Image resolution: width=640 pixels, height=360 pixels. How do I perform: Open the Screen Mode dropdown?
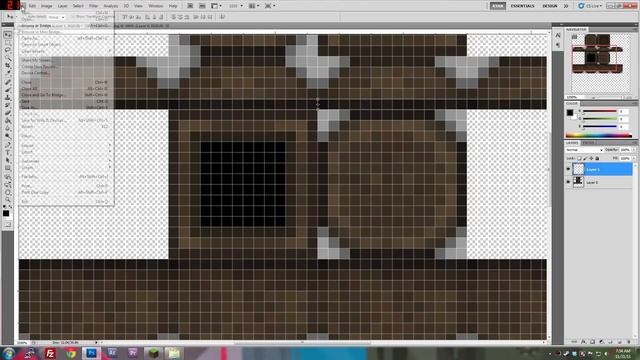click(x=270, y=6)
